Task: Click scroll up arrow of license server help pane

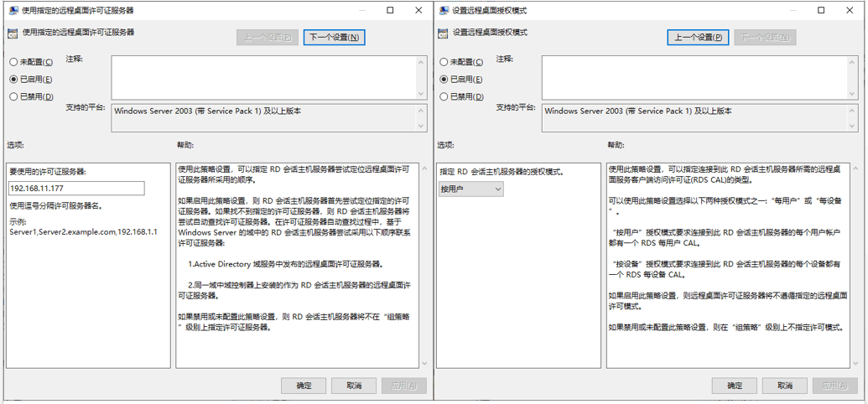Action: pos(424,168)
